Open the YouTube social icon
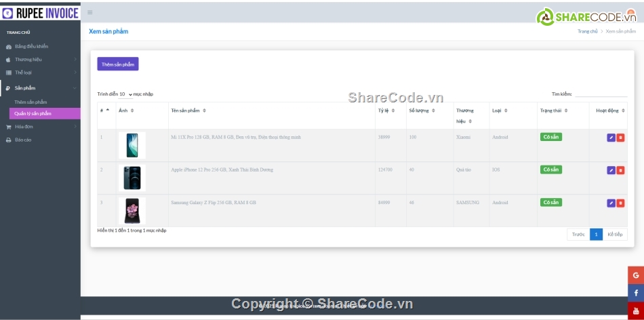 [636, 310]
